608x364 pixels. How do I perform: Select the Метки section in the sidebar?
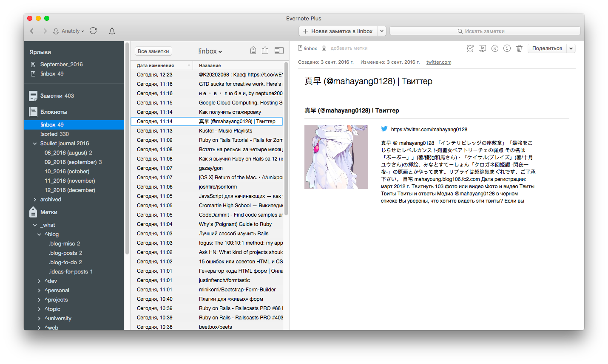point(48,212)
